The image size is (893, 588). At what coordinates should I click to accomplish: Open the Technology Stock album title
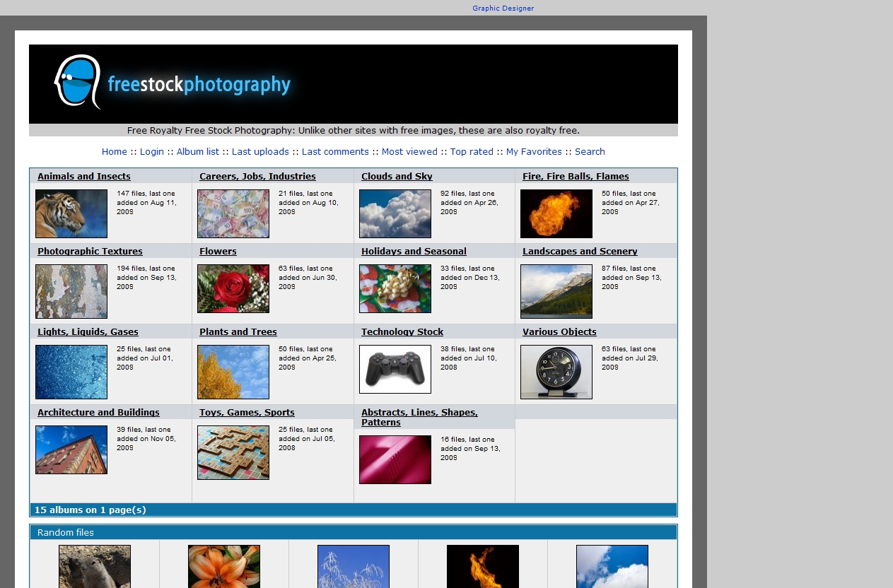coord(402,332)
